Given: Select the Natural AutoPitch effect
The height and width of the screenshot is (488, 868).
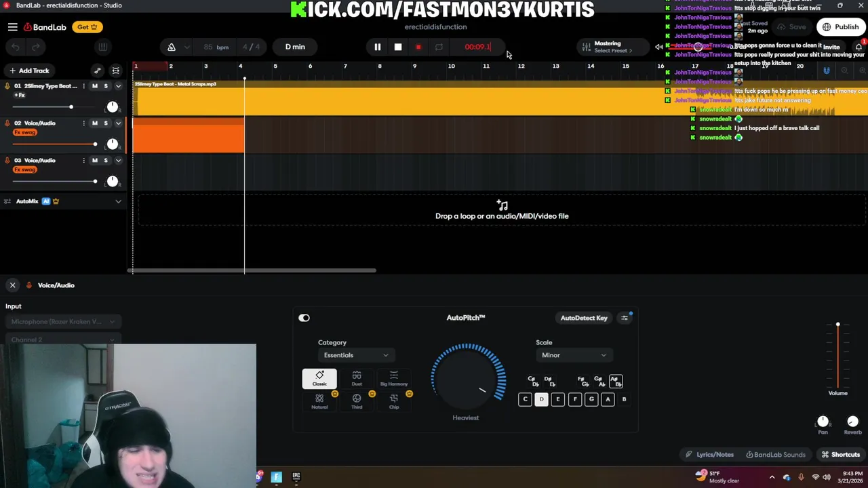Looking at the screenshot, I should [319, 401].
